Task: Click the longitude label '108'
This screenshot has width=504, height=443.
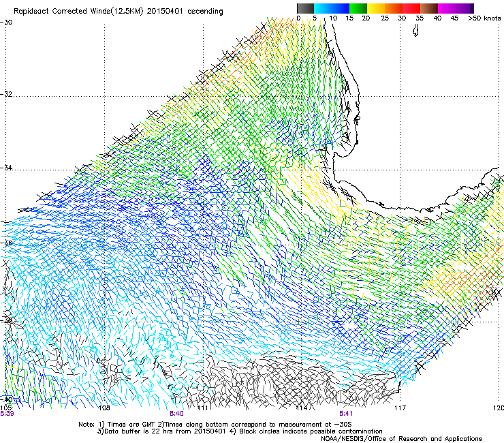Action: click(x=104, y=408)
